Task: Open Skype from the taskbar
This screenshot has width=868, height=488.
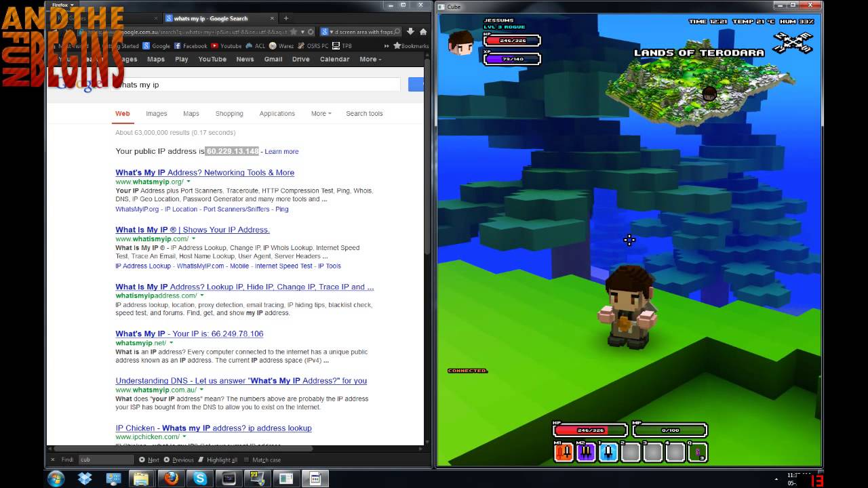Action: (x=200, y=479)
